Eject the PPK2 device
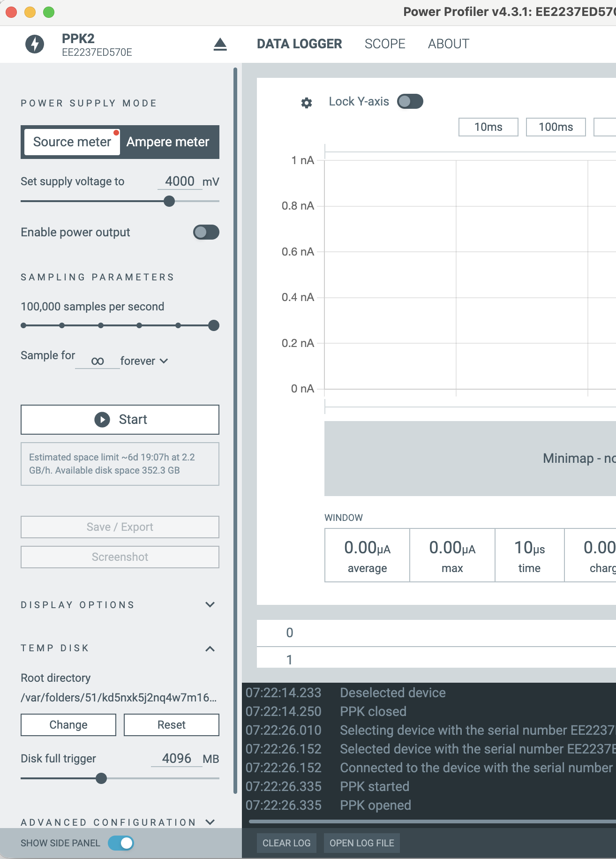The image size is (616, 859). (x=220, y=45)
